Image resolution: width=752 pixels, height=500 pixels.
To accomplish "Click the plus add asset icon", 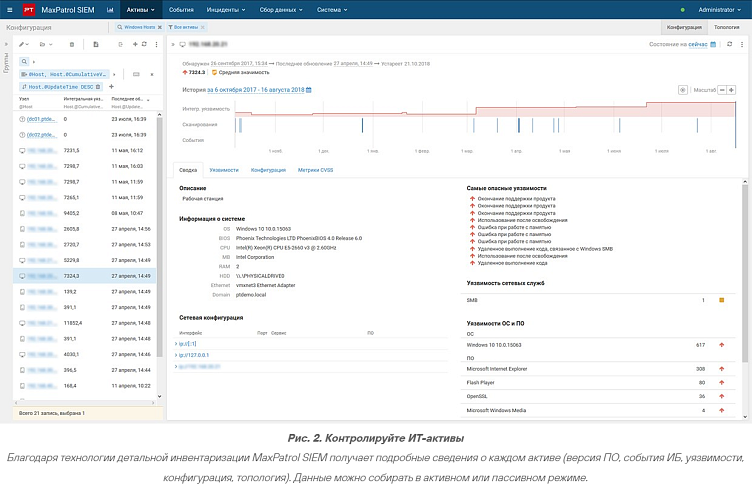I will [135, 44].
